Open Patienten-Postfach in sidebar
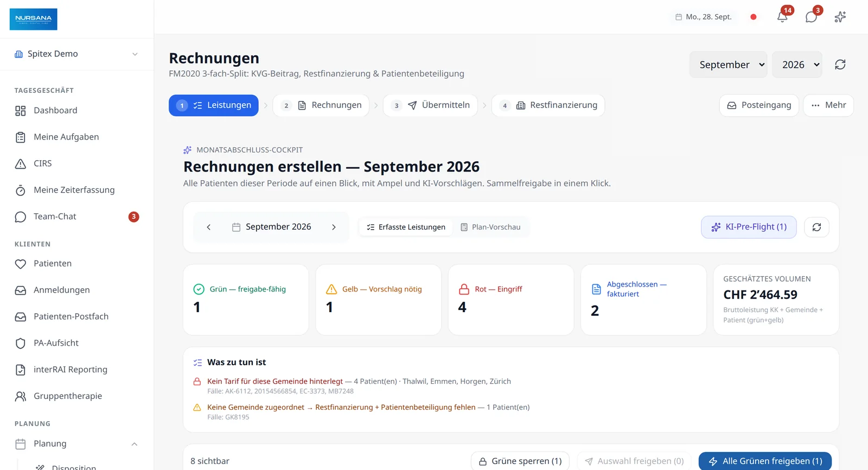This screenshot has height=470, width=868. pyautogui.click(x=76, y=316)
